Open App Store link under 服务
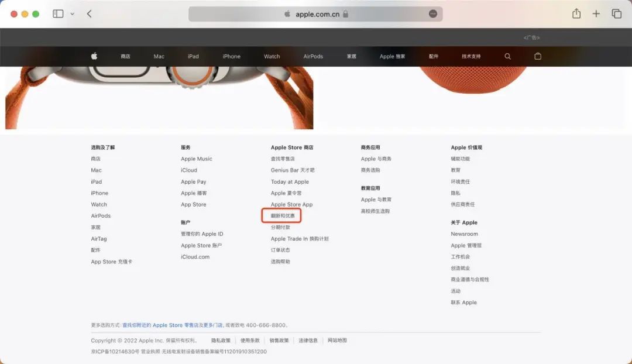This screenshot has height=364, width=632. [193, 204]
